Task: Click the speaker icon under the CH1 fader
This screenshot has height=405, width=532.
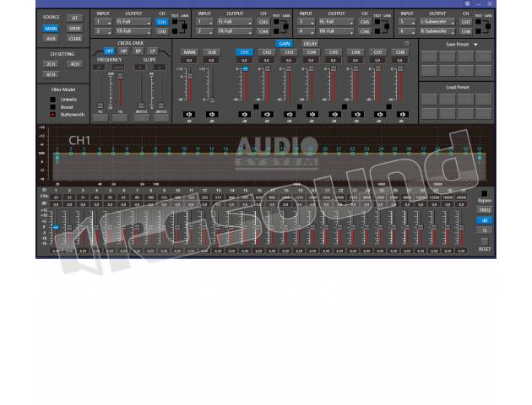Action: click(245, 115)
